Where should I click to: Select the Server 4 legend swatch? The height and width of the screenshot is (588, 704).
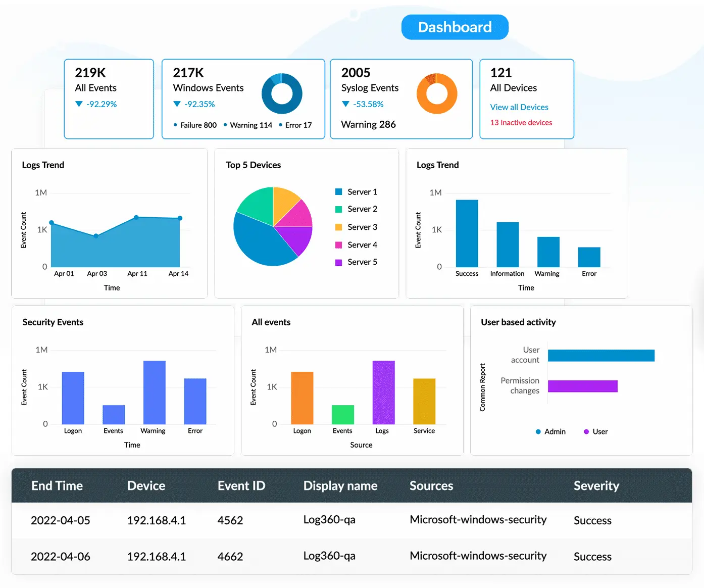point(338,245)
